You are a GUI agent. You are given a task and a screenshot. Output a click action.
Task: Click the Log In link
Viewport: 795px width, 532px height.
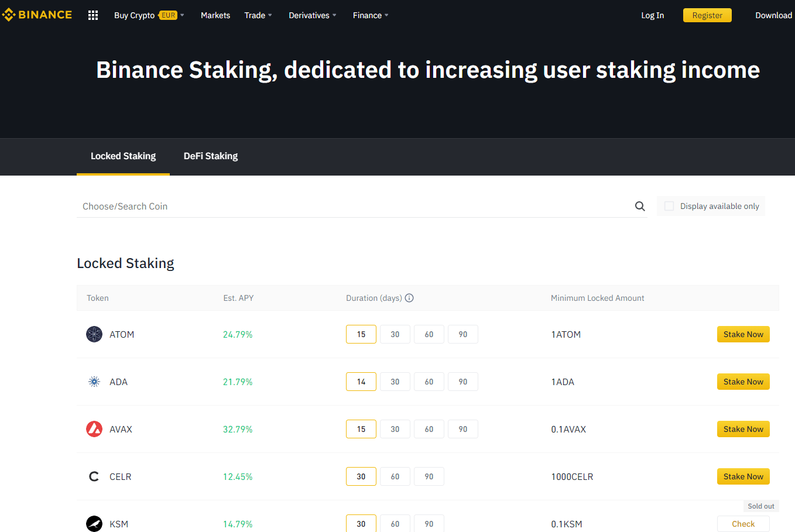point(652,15)
